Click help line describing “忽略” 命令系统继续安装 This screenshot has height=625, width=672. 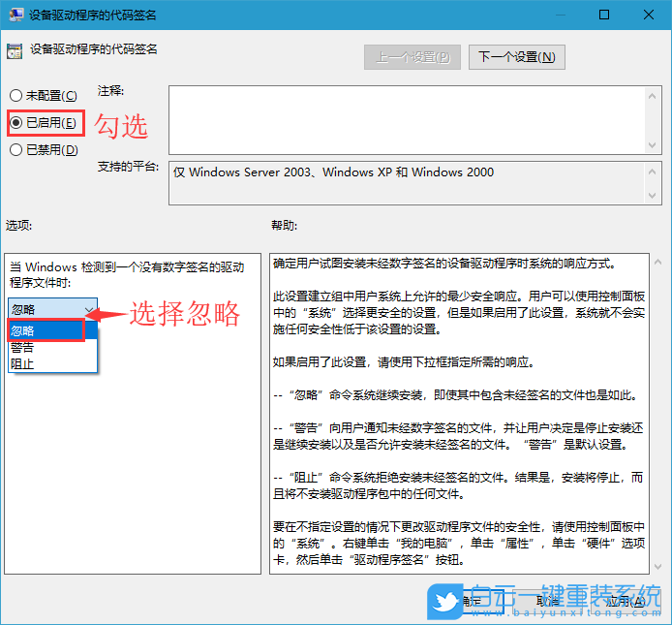tap(456, 394)
